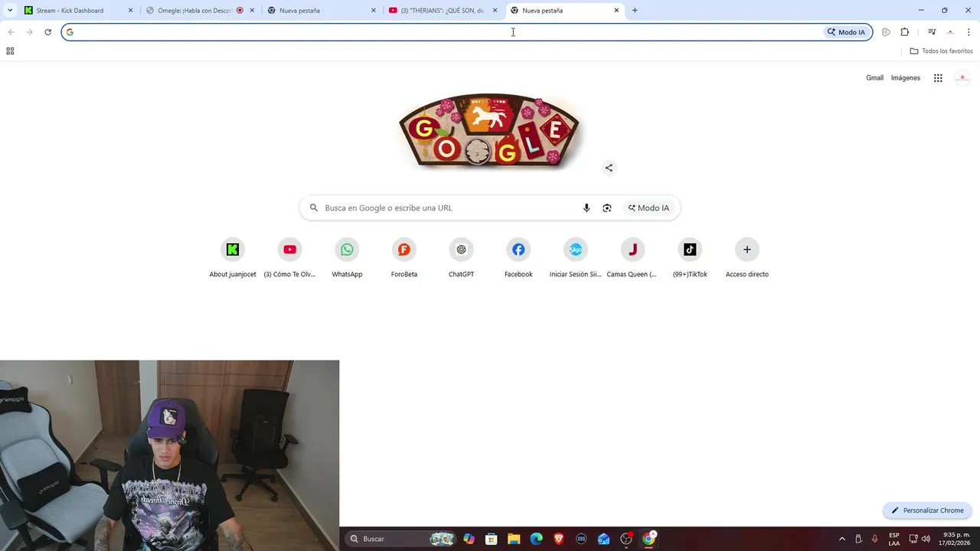The image size is (980, 551).
Task: Click Modo IA in the address bar
Action: [846, 32]
